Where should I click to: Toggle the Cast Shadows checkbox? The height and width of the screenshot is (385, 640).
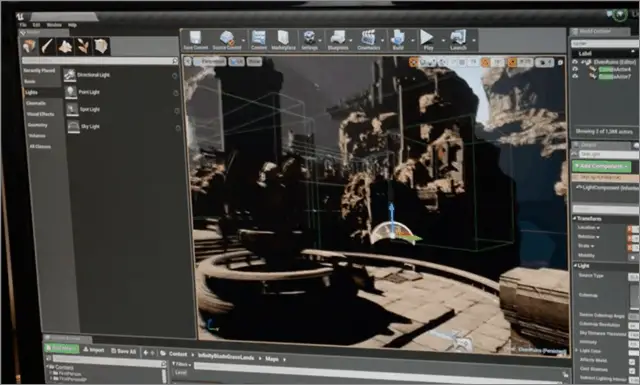coord(632,371)
